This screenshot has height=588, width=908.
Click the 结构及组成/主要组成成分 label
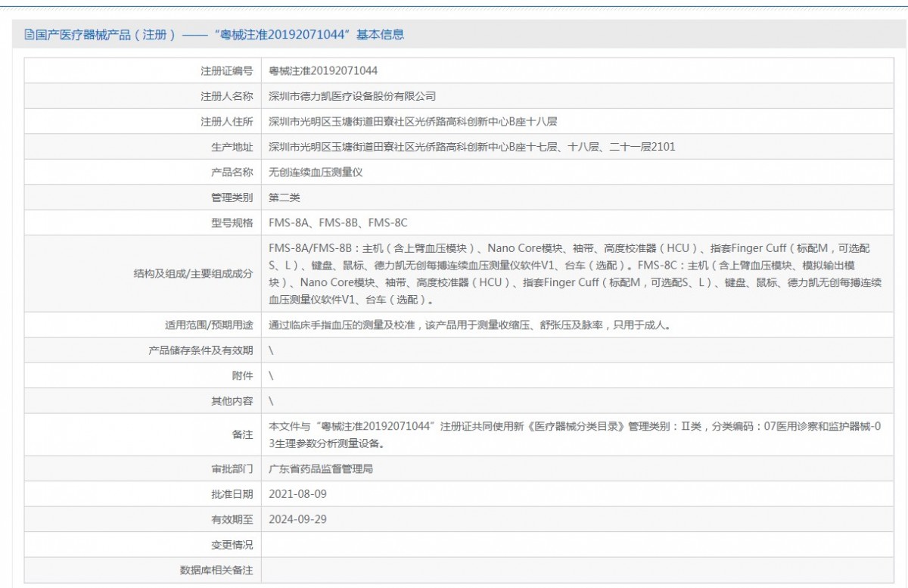click(192, 274)
